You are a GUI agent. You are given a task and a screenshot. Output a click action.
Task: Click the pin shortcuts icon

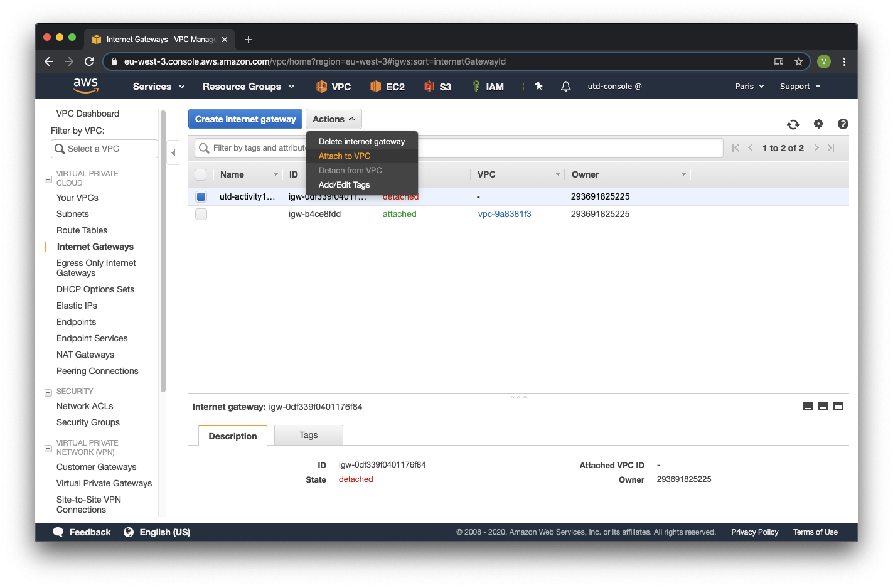pyautogui.click(x=538, y=86)
